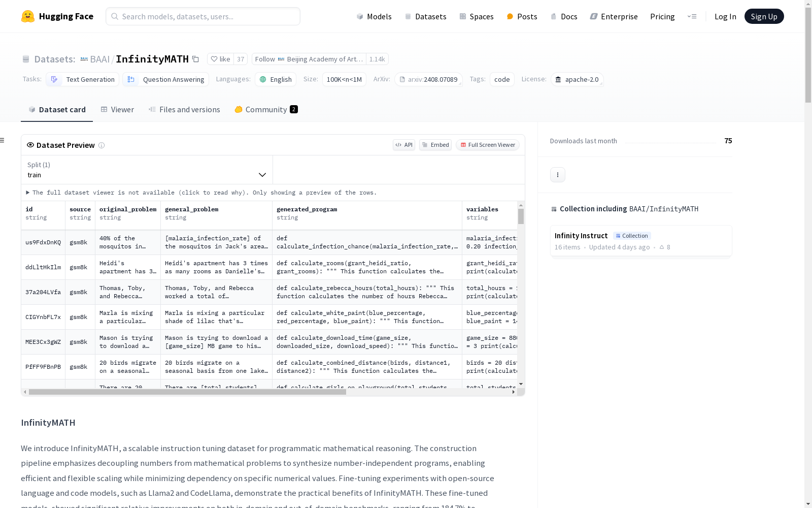Click the table scroll down arrow

point(521,384)
